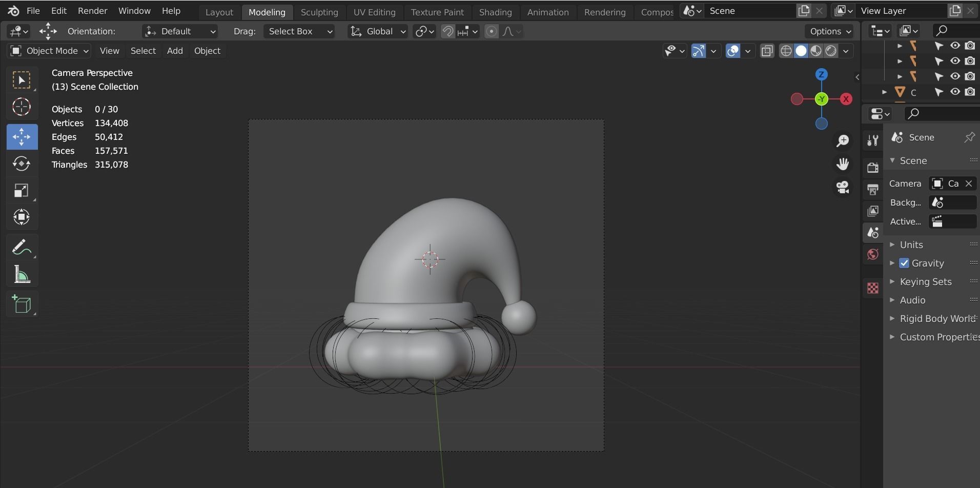The height and width of the screenshot is (488, 980).
Task: Open the Drag Select Box dropdown
Action: tap(299, 31)
